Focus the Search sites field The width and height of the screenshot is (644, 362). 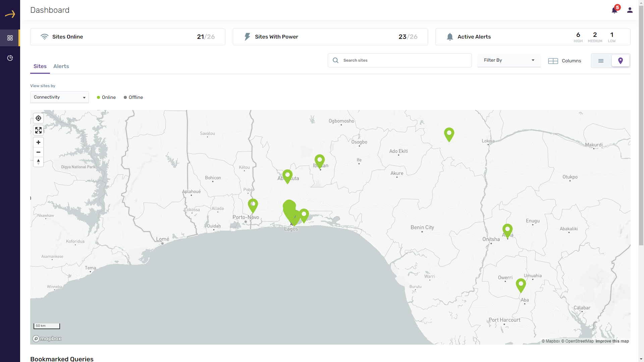click(x=399, y=60)
